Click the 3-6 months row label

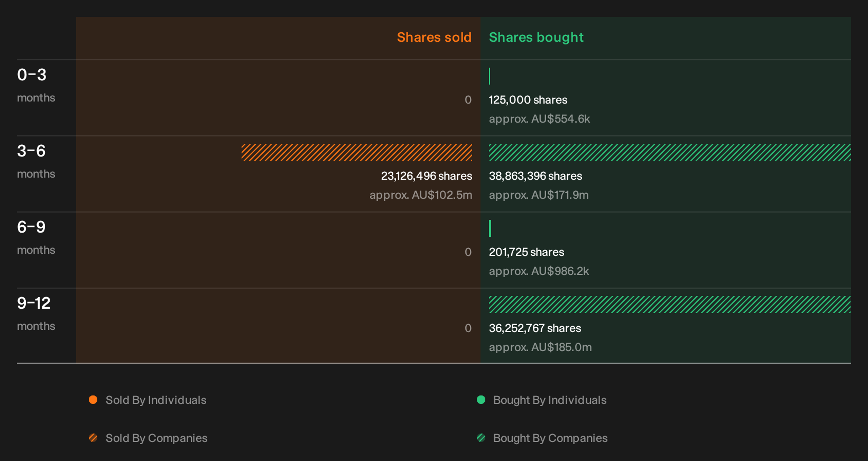tap(36, 161)
